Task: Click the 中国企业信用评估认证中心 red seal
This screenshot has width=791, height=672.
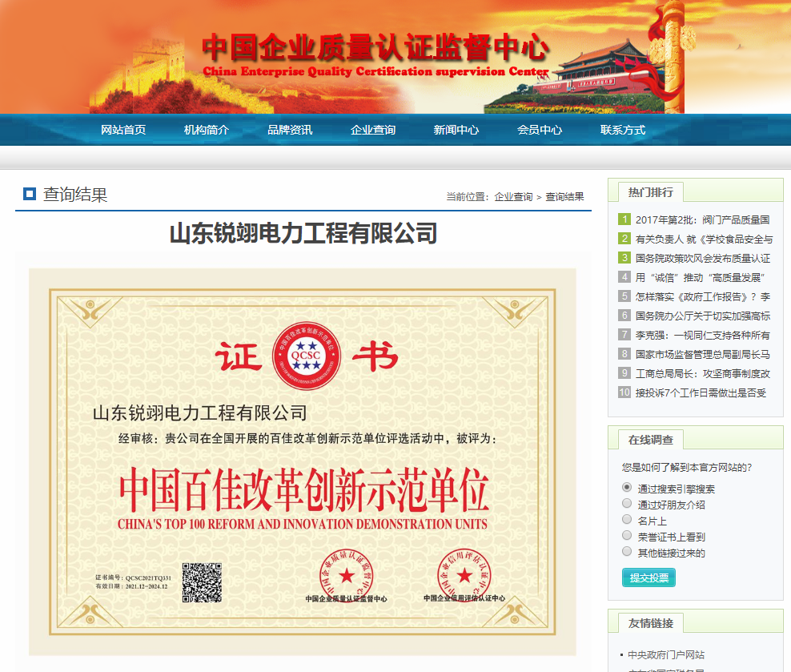Action: point(464,574)
